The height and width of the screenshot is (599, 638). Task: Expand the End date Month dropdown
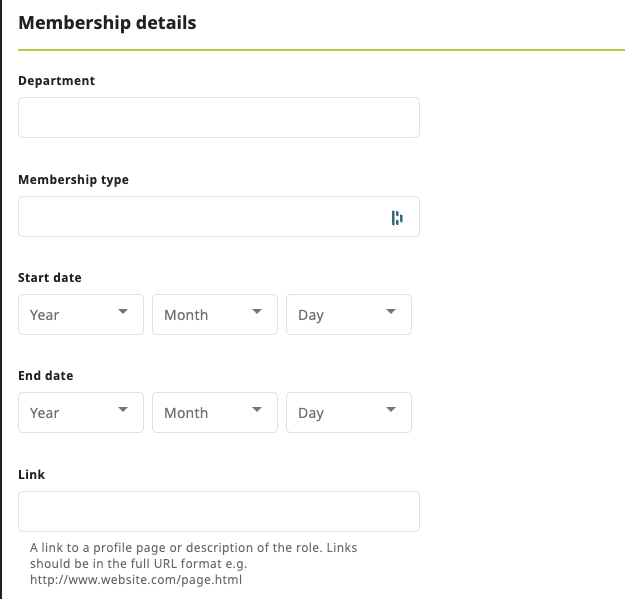[x=215, y=412]
